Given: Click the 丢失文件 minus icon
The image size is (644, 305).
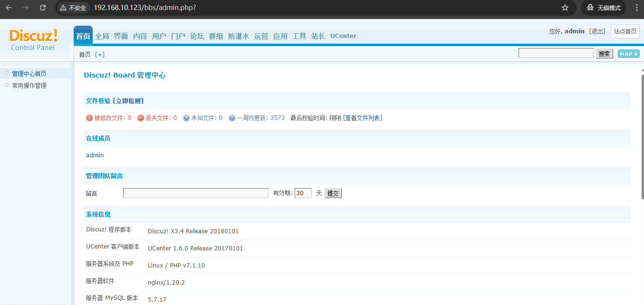Looking at the screenshot, I should 141,118.
